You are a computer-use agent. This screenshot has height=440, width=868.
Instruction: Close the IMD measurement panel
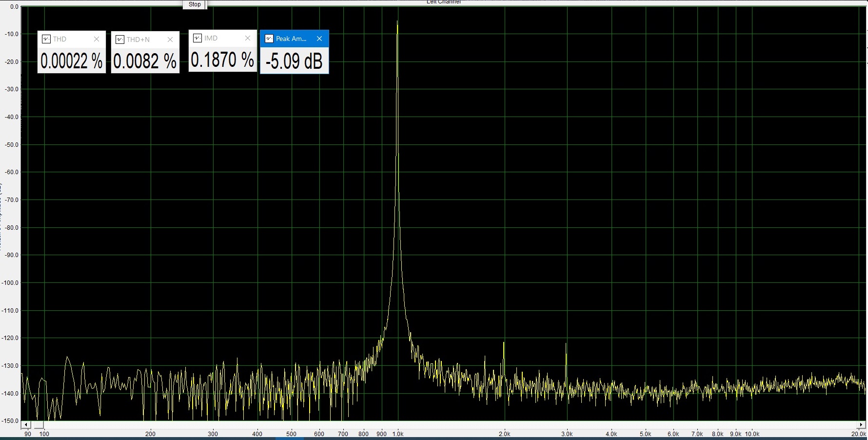[248, 38]
